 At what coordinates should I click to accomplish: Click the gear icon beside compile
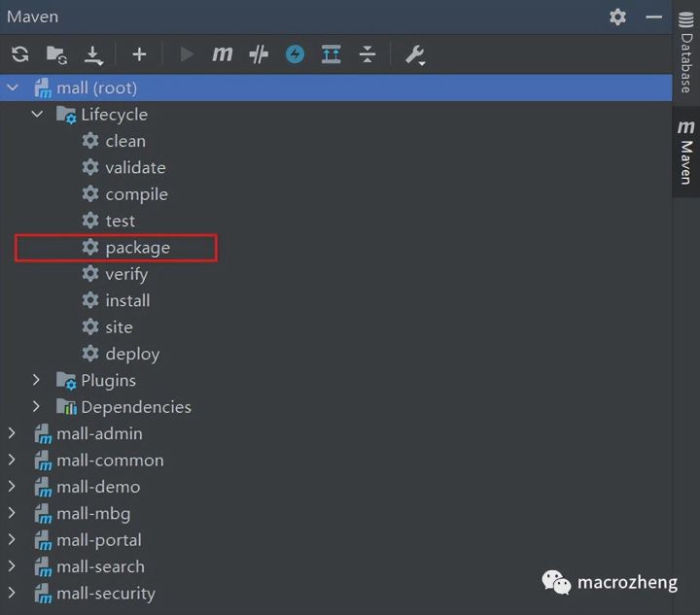pyautogui.click(x=90, y=194)
